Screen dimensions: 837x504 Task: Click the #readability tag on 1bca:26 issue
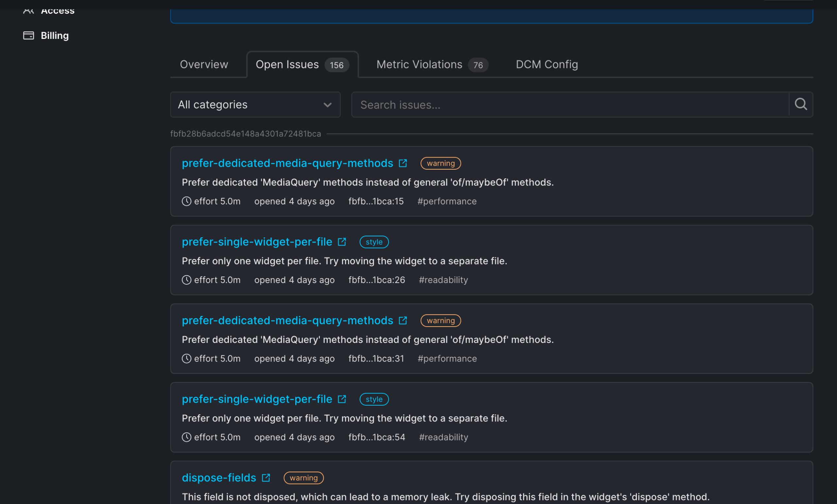[443, 280]
